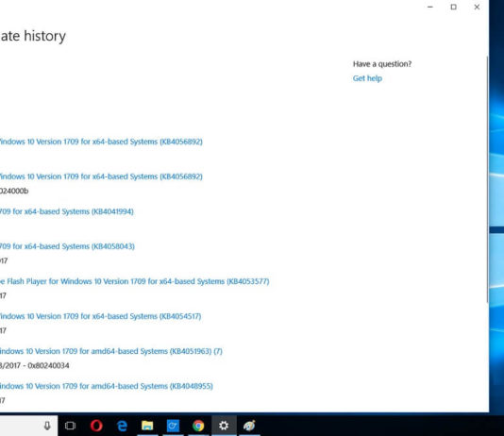Image resolution: width=504 pixels, height=436 pixels.
Task: Open first KB4056892 update link
Action: click(x=101, y=142)
